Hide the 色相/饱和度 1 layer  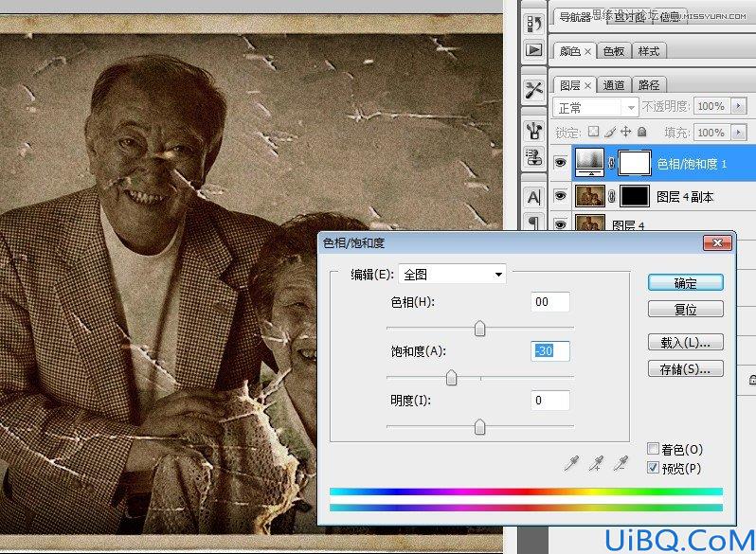pos(560,163)
